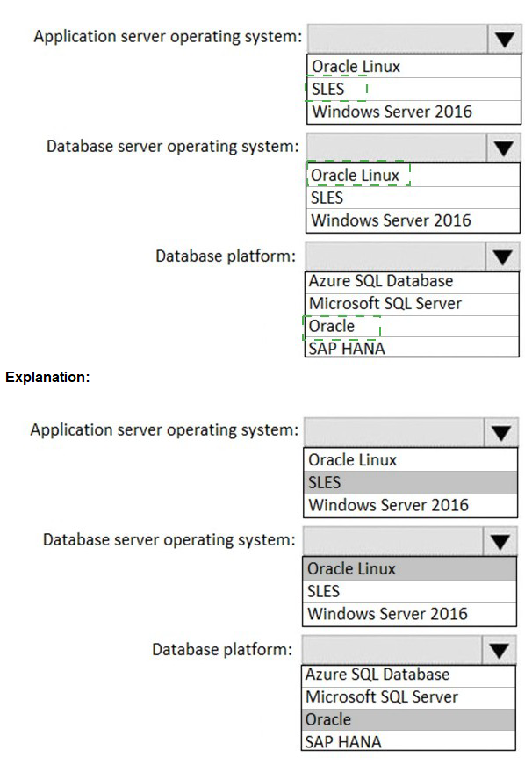Open the top Database platform dropdown arrow
Image resolution: width=532 pixels, height=765 pixels.
click(x=503, y=256)
